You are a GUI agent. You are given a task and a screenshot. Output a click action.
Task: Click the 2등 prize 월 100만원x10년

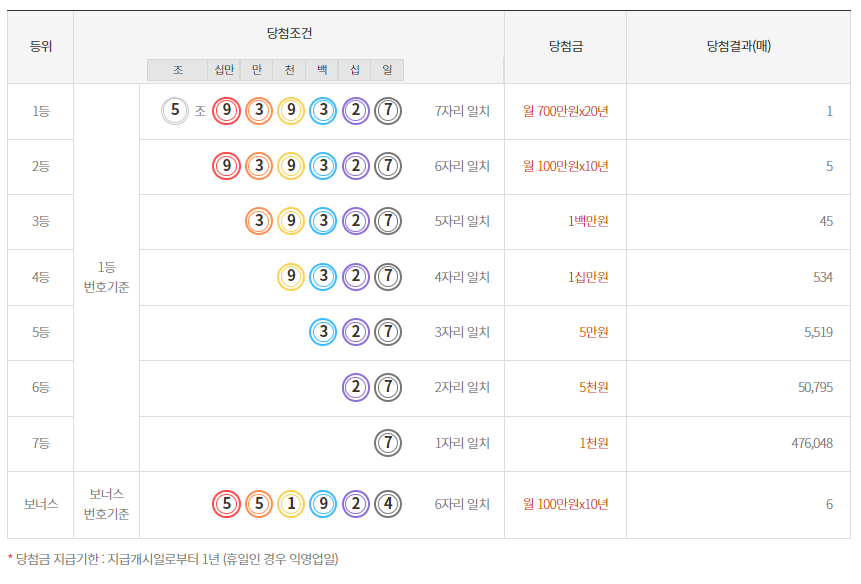click(x=566, y=166)
